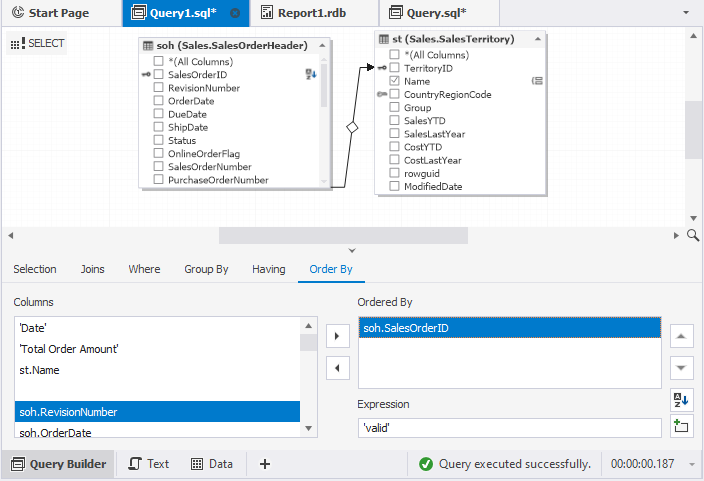
Task: Uncheck the Name column in SalesTerritory
Action: click(394, 81)
